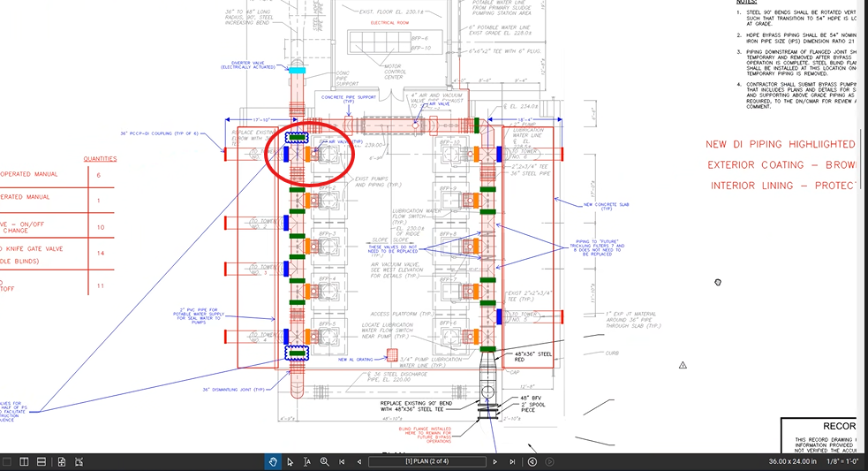The image size is (868, 471).
Task: Click the PLAN (2 of 4) page field
Action: (x=427, y=461)
